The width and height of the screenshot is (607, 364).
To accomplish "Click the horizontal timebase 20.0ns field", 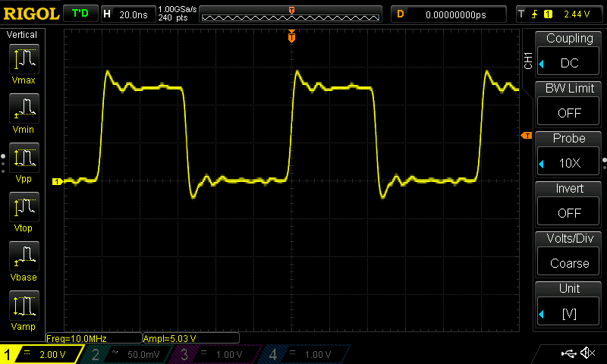I will [x=128, y=14].
